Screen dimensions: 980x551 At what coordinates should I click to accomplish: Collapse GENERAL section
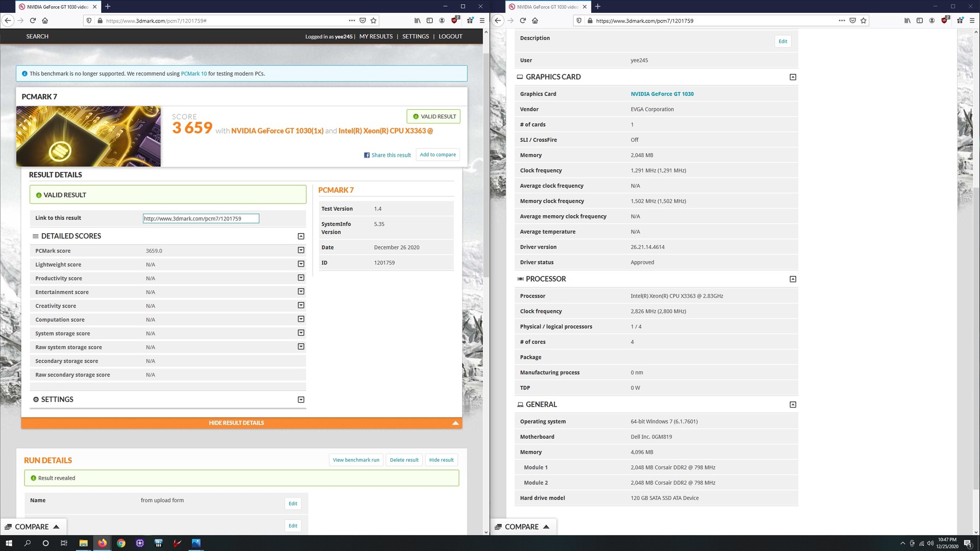(x=793, y=405)
